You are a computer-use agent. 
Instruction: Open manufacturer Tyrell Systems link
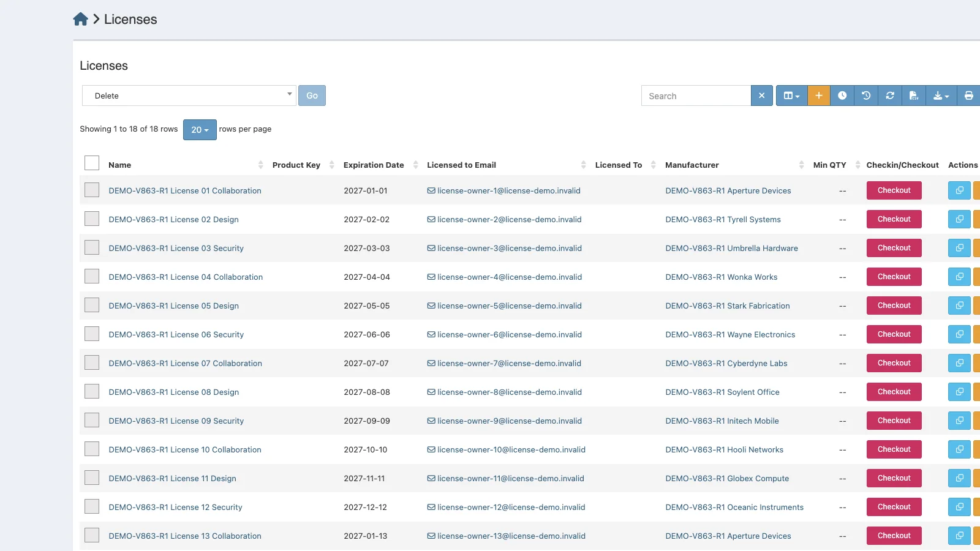click(x=723, y=219)
